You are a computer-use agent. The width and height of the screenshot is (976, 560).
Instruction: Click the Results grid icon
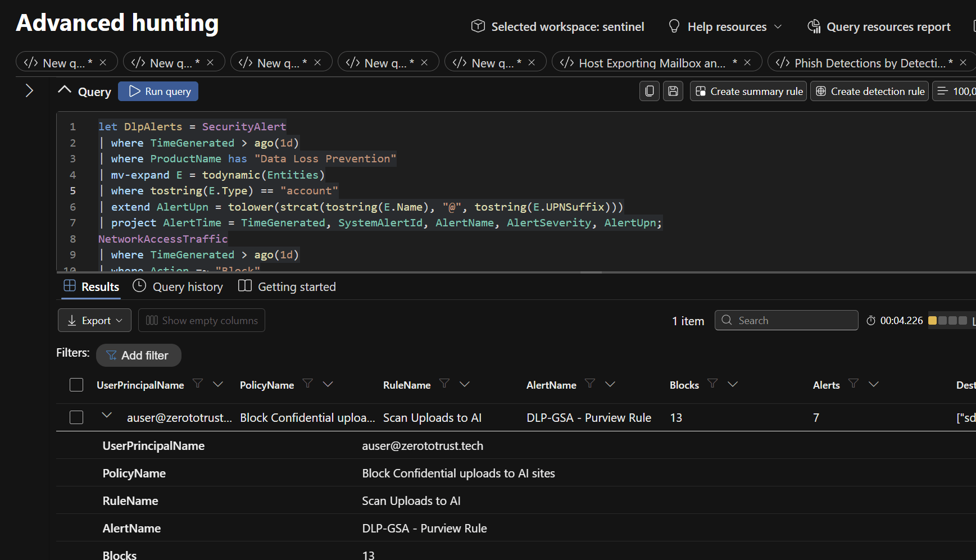pos(70,286)
